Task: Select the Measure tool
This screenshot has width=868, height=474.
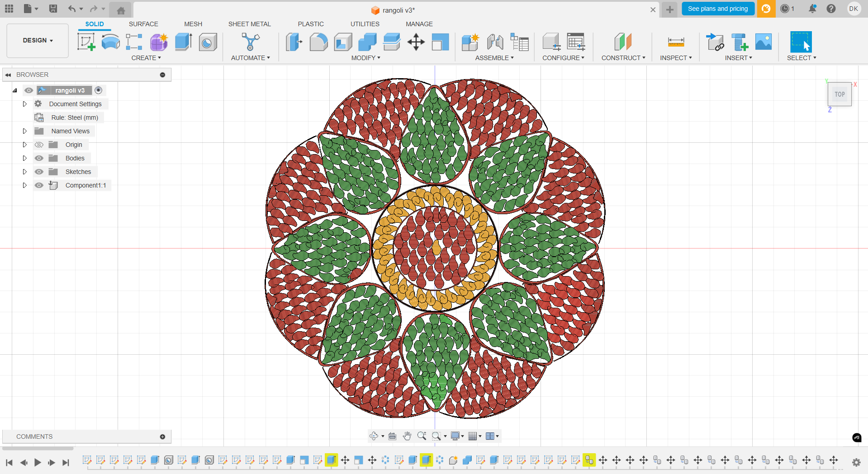Action: [x=676, y=42]
